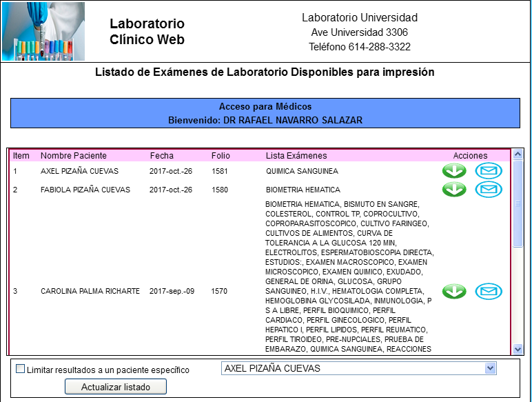Select patient name FABIOLA PIZAÑA CUEVAS

tap(85, 190)
